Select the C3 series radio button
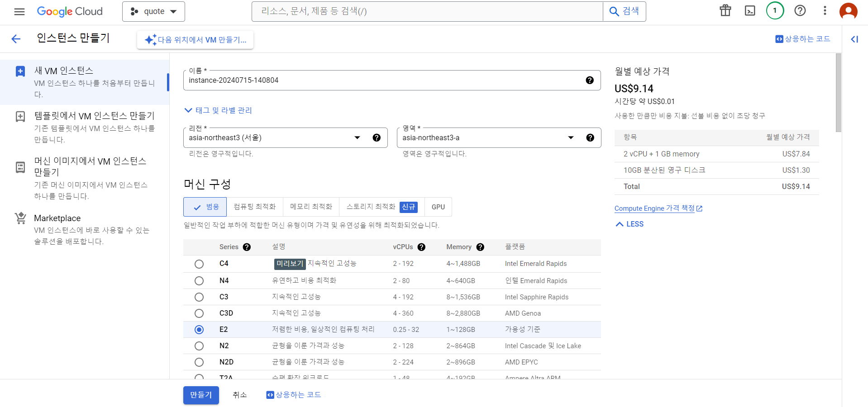Viewport: 868px width, 407px height. pos(199,297)
